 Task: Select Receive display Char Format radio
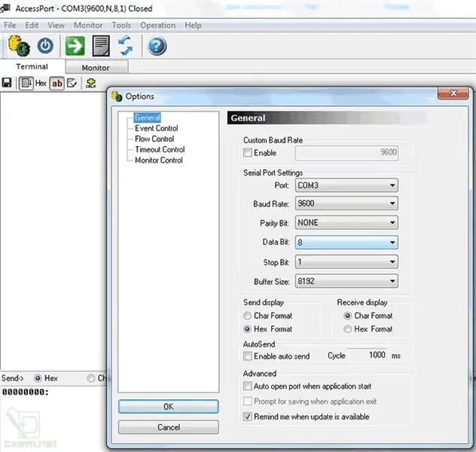pos(348,316)
